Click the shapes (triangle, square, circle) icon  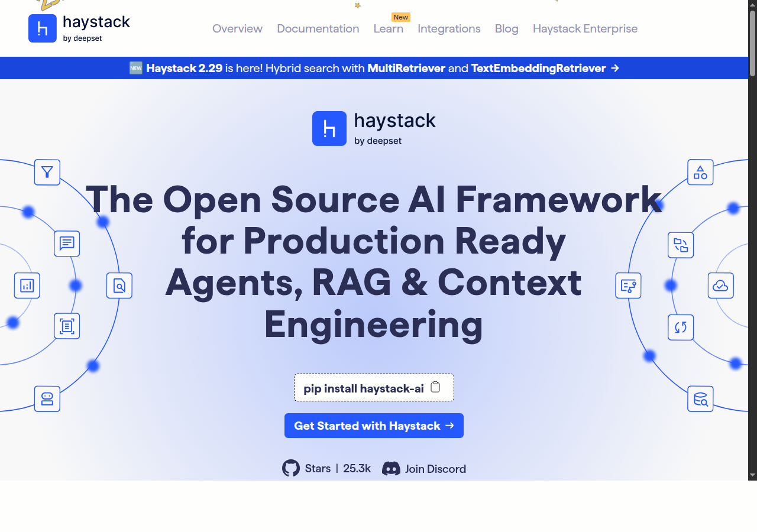tap(700, 172)
